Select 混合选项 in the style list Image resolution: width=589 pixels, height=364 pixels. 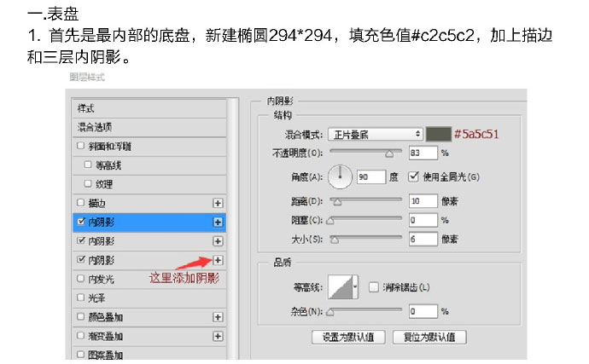click(95, 127)
